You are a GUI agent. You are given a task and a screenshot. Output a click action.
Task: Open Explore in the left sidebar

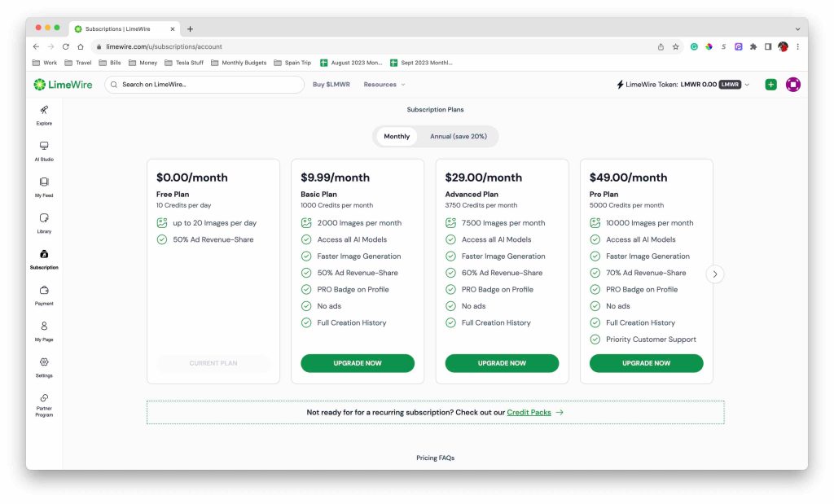coord(44,115)
